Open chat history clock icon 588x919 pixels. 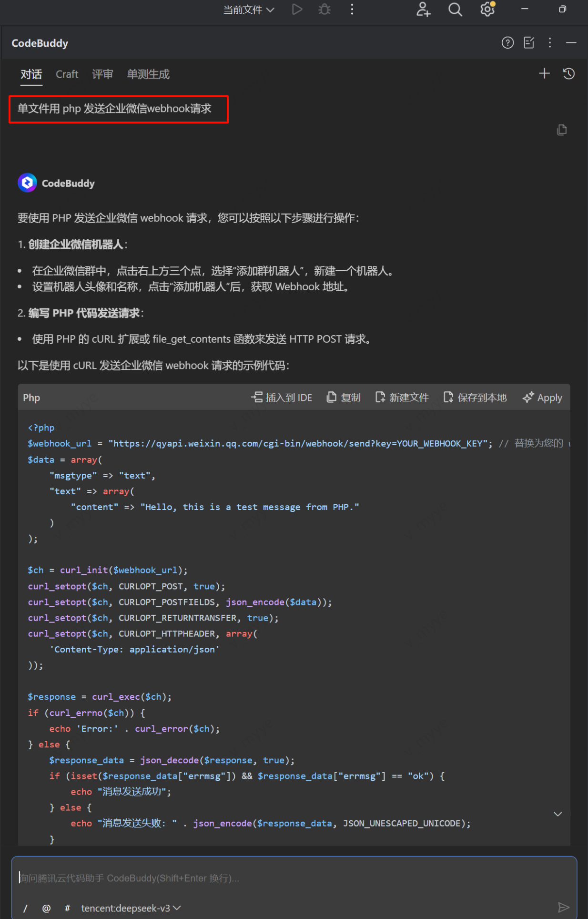pyautogui.click(x=568, y=74)
